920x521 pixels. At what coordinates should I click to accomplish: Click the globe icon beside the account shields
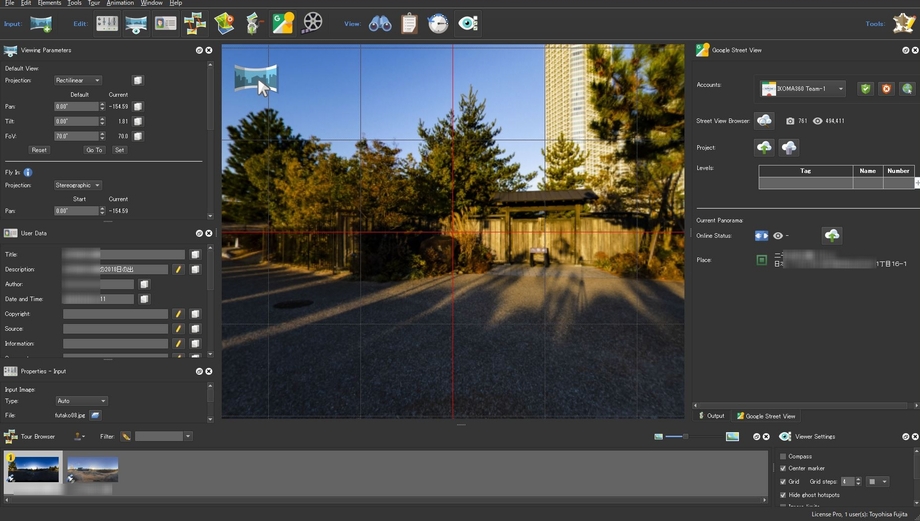[x=907, y=89]
